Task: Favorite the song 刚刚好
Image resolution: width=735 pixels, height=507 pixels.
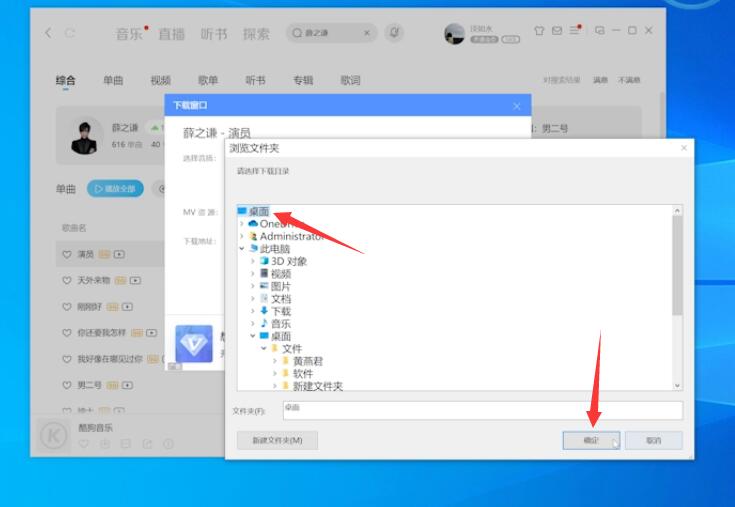Action: pos(67,307)
